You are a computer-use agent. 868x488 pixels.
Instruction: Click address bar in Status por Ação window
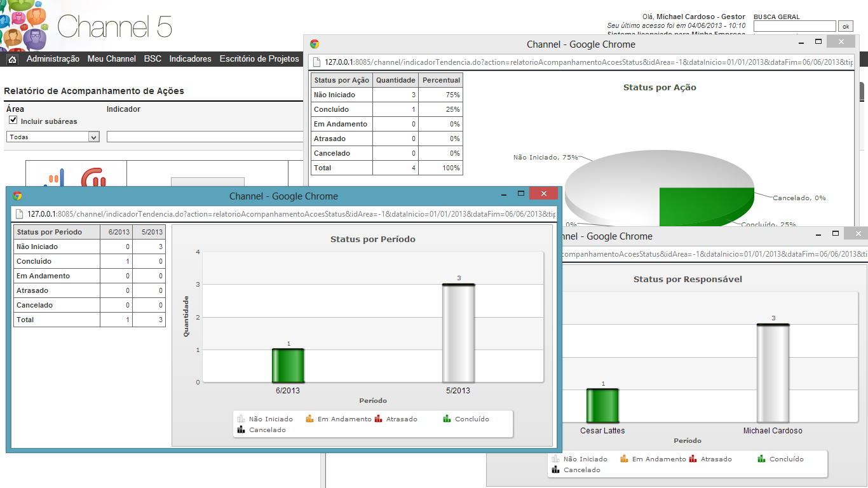(x=581, y=62)
